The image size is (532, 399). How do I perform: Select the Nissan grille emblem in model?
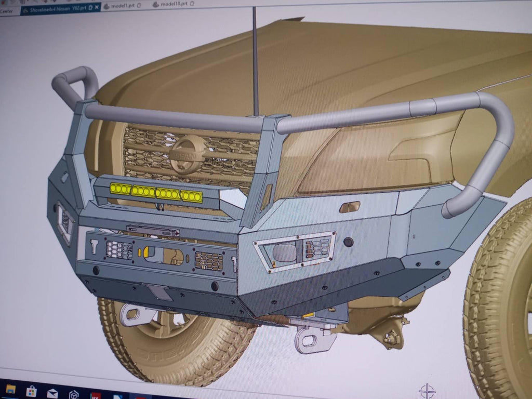tap(188, 155)
